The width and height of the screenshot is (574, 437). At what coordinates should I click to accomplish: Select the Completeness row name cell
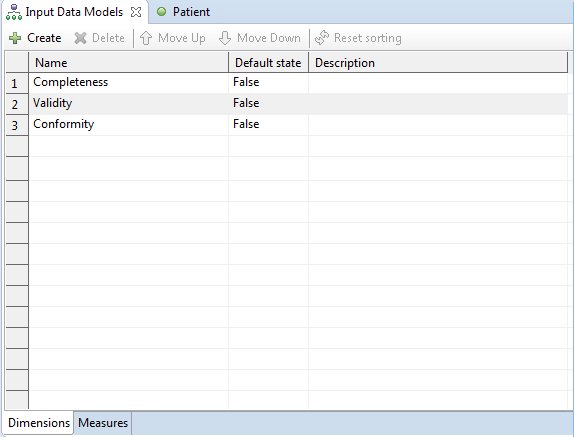click(128, 82)
